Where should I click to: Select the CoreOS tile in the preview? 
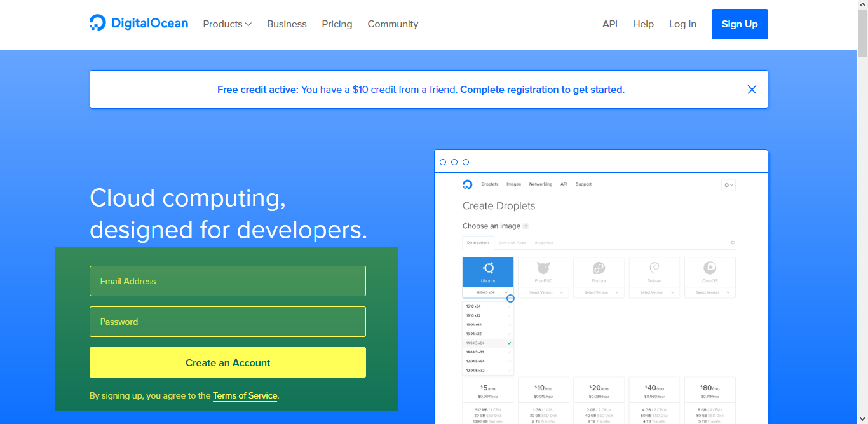pyautogui.click(x=710, y=272)
